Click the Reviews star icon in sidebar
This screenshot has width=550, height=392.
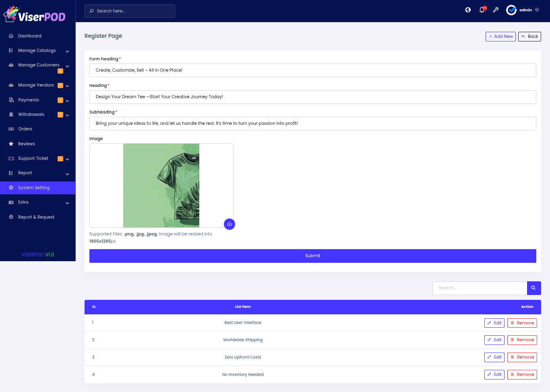11,144
